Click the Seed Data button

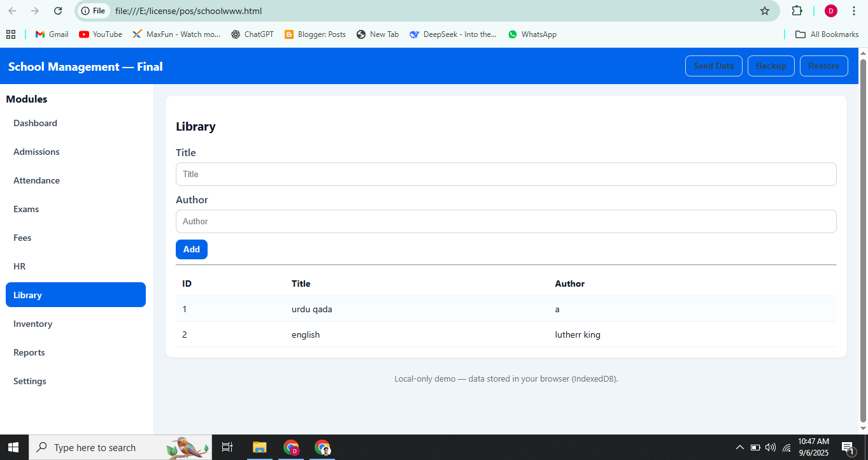point(713,66)
